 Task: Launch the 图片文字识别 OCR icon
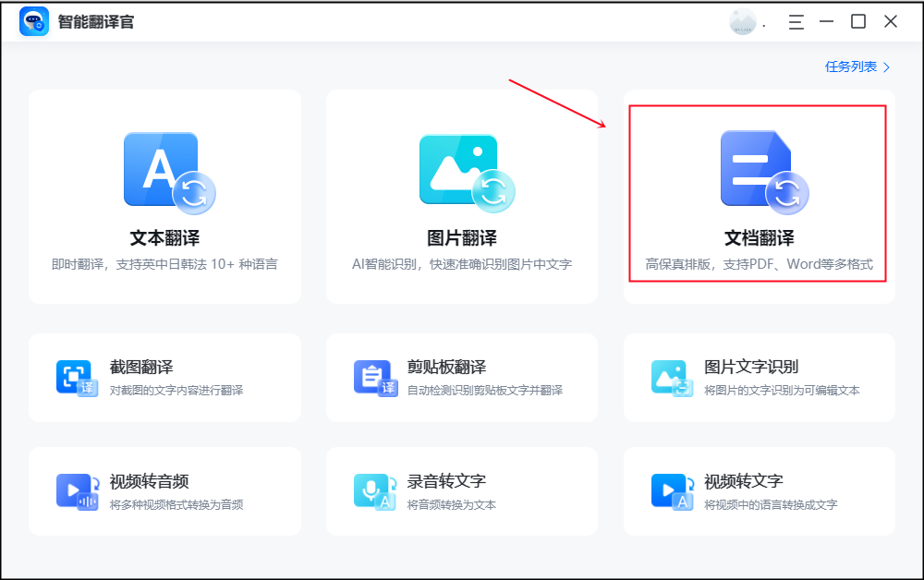673,378
